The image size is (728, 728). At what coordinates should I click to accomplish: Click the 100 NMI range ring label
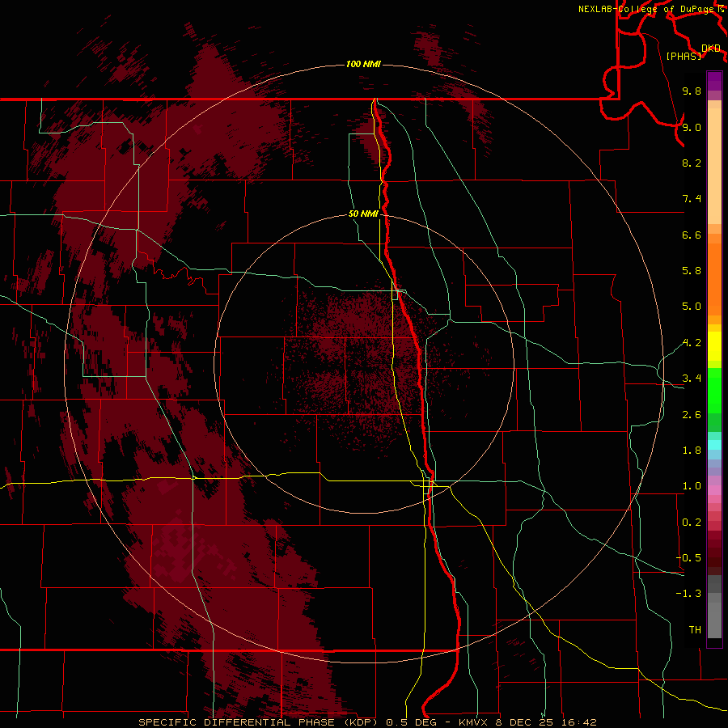click(x=363, y=64)
